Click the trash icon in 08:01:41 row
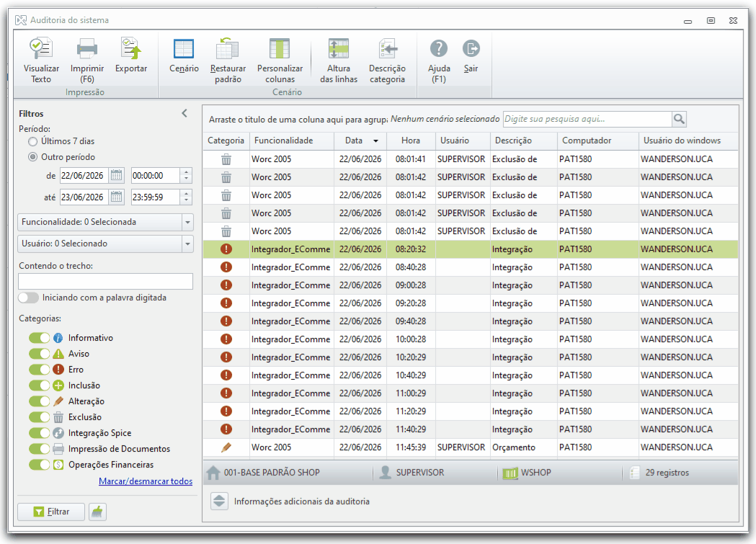The image size is (756, 544). coord(226,159)
